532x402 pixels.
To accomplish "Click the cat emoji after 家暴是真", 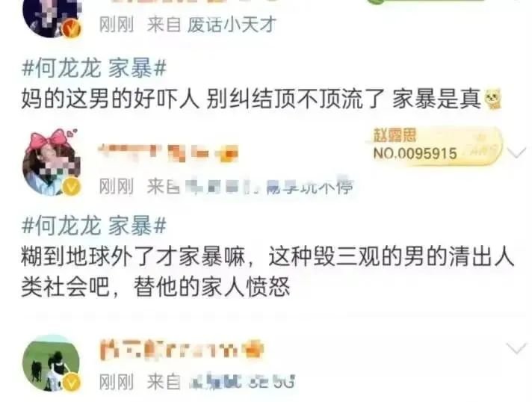I will [493, 99].
